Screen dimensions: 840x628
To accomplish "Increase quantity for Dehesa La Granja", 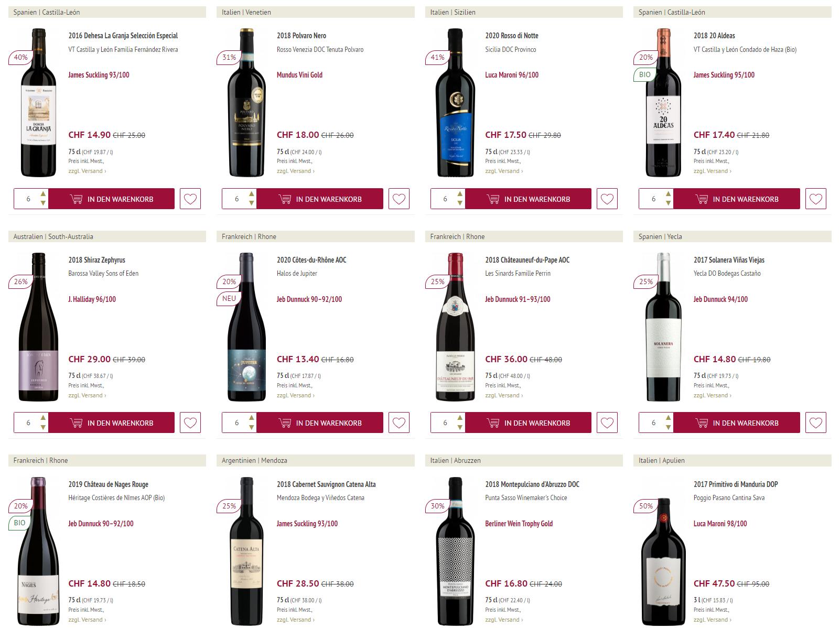I will 43,194.
